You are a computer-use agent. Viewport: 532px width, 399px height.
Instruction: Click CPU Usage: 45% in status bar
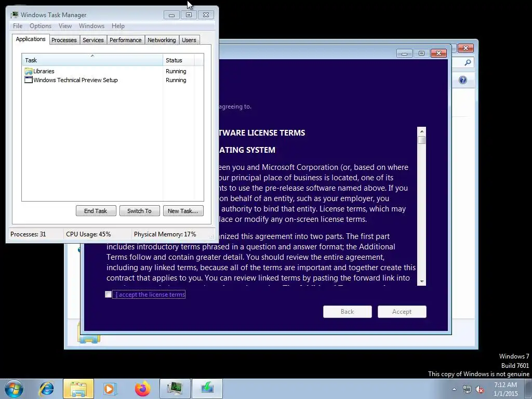point(88,234)
